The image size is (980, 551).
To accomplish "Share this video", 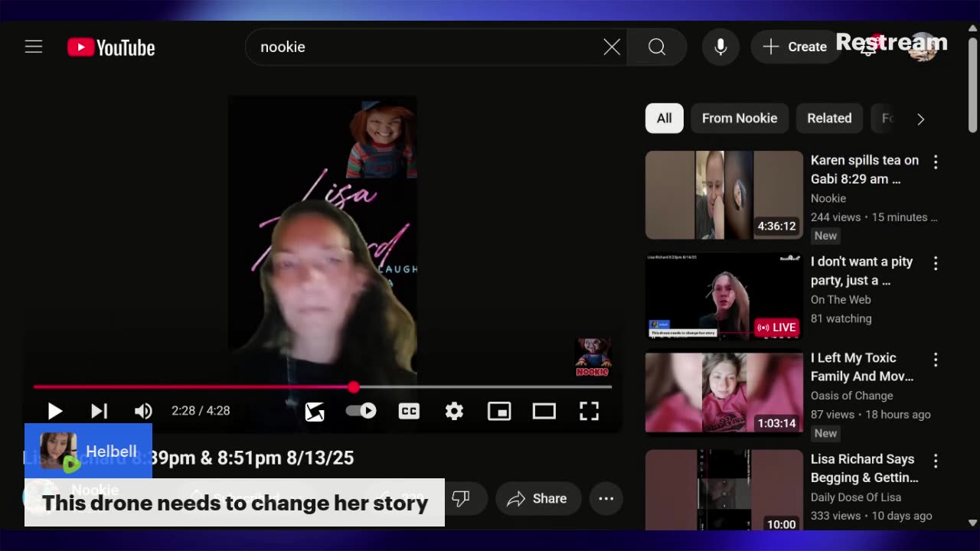I will [537, 498].
